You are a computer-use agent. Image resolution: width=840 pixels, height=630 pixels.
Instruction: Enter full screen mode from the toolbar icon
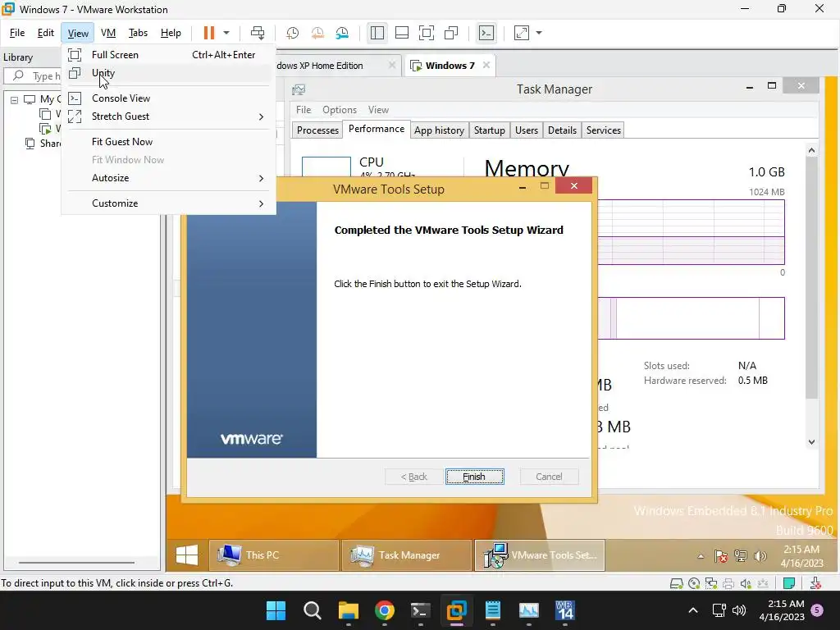point(427,33)
